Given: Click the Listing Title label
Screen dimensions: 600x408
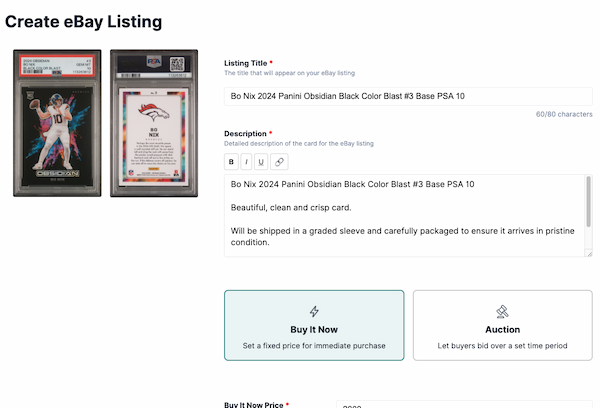Looking at the screenshot, I should coord(246,63).
